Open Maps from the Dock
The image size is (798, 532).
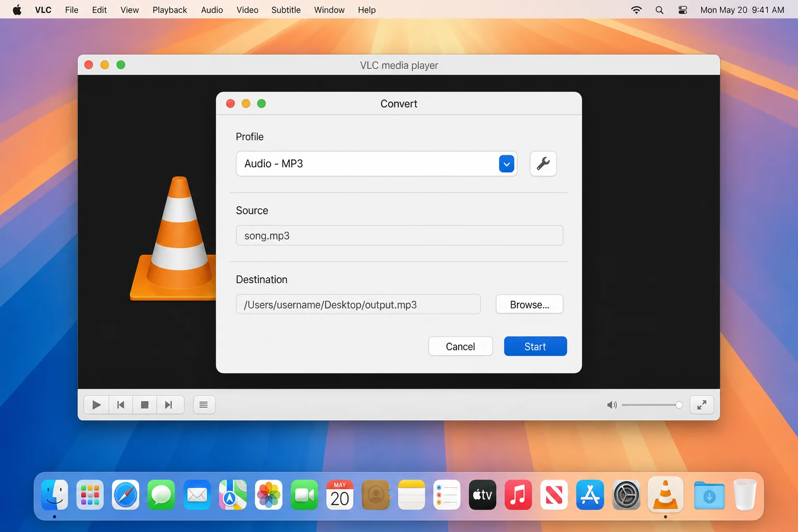233,495
